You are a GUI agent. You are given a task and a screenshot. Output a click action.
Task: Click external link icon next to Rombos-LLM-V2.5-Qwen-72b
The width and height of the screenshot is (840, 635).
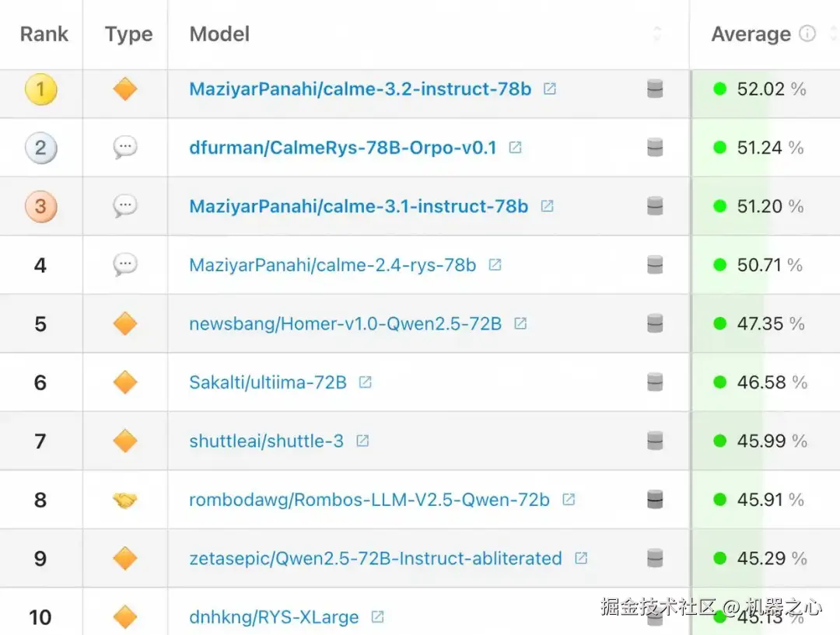[x=569, y=500]
